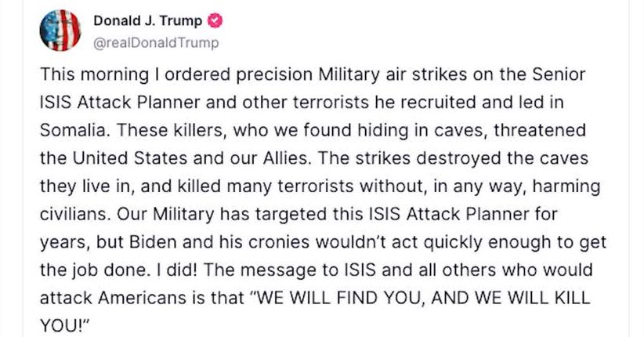
Task: Select the word "Biden" in the post
Action: tap(153, 242)
